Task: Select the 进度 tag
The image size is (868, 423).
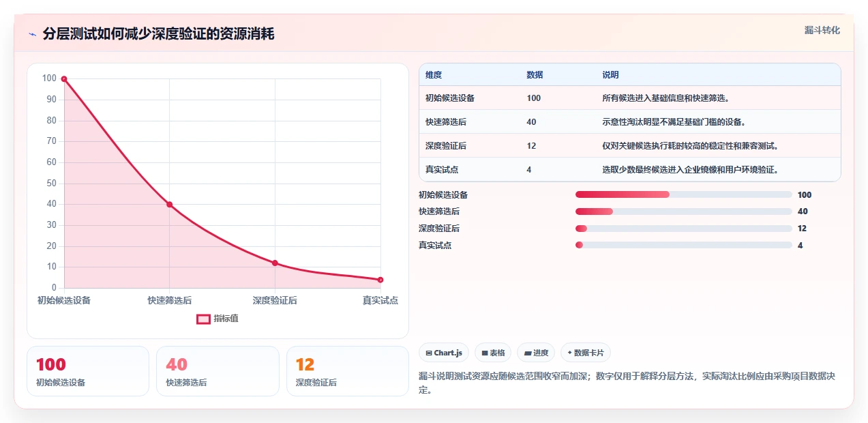Action: click(x=536, y=353)
